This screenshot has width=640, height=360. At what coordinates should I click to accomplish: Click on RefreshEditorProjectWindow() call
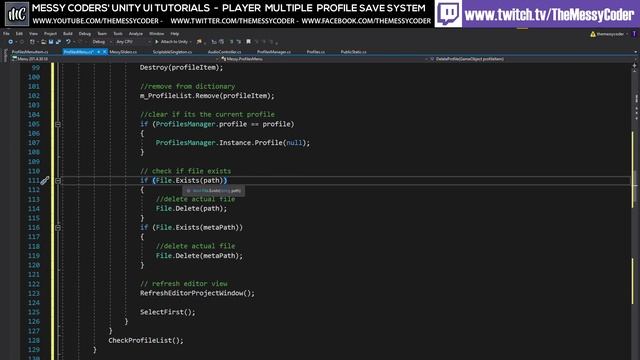pyautogui.click(x=197, y=293)
